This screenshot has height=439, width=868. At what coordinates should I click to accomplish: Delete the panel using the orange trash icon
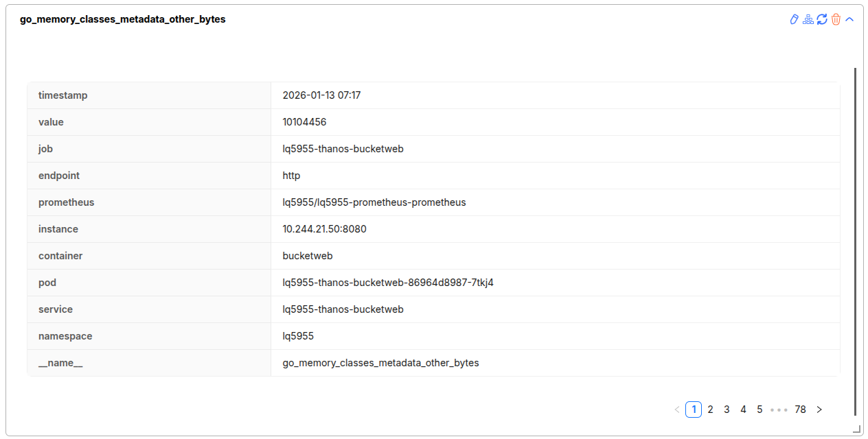pos(836,19)
